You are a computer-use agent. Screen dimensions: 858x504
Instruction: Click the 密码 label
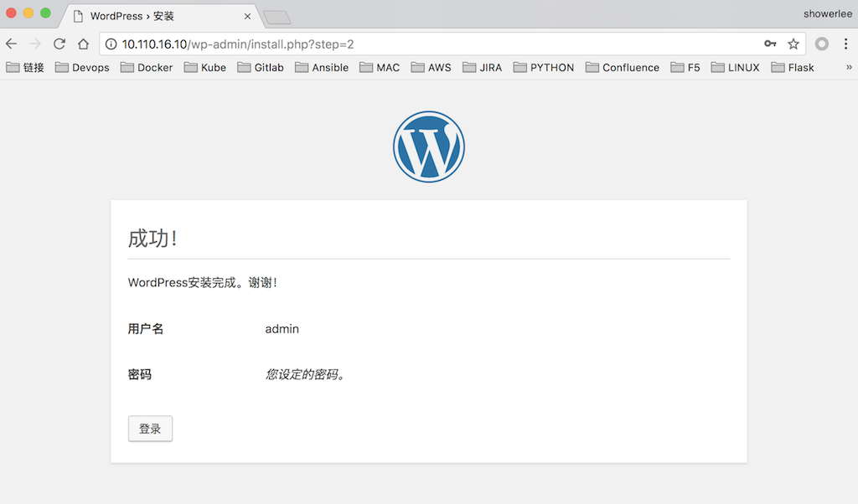pyautogui.click(x=140, y=374)
